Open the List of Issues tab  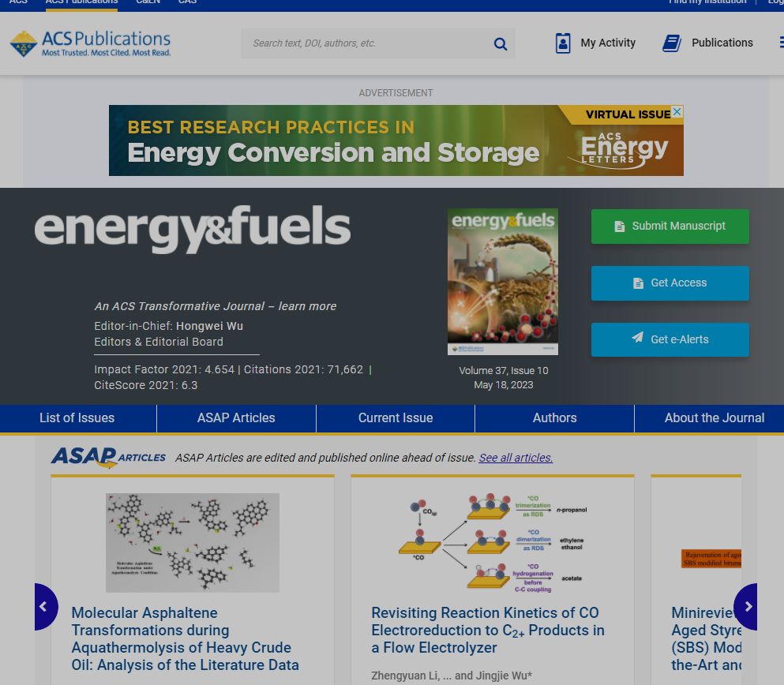[77, 418]
